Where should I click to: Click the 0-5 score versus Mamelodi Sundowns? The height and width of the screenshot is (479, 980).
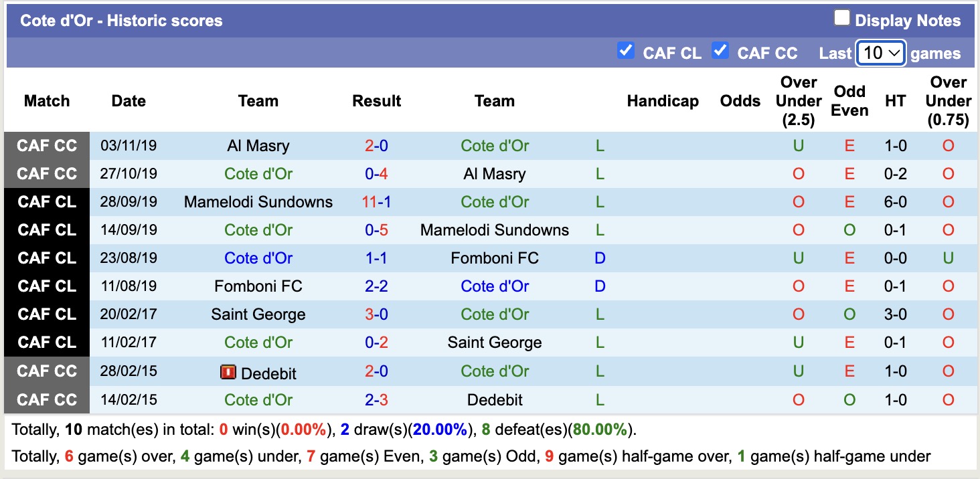tap(376, 230)
